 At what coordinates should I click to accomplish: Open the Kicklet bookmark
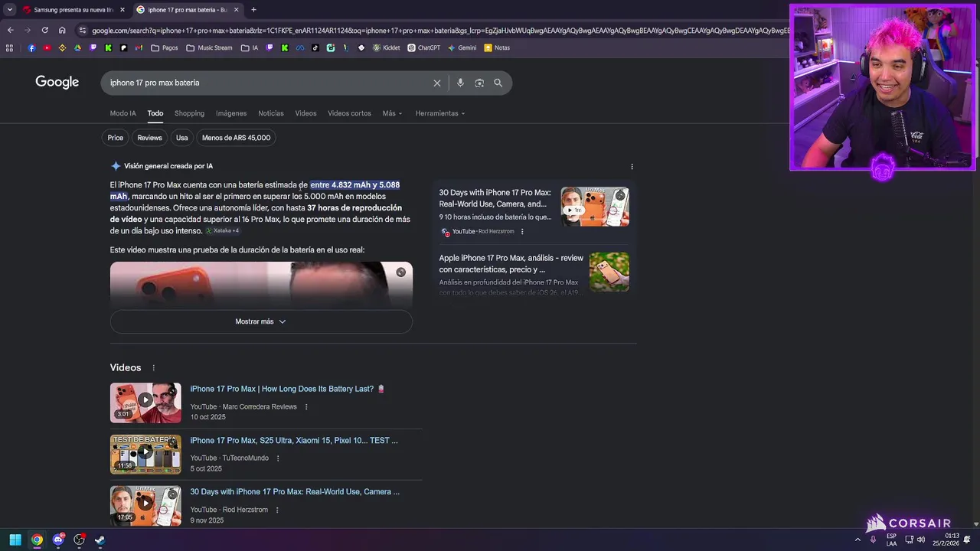[x=387, y=47]
